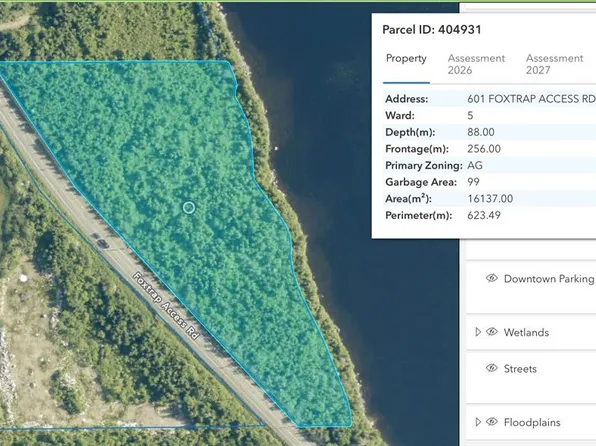Click the Area value 16137.00

(x=490, y=198)
